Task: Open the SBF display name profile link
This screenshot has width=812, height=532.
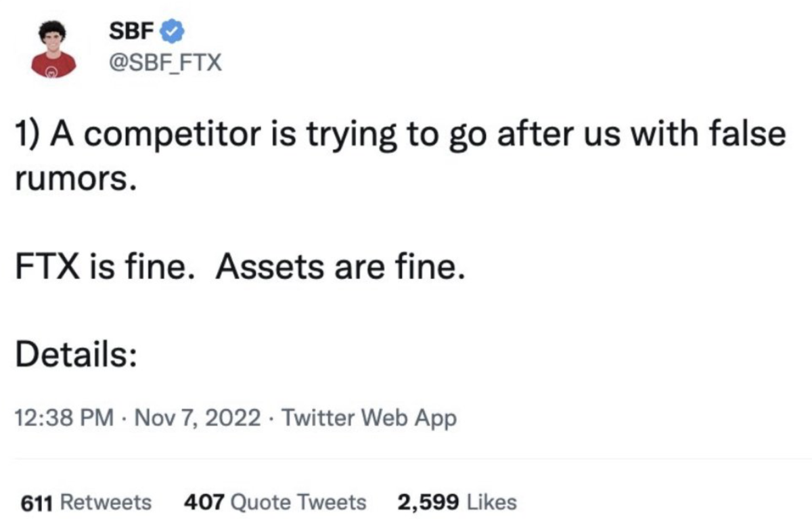Action: pyautogui.click(x=134, y=32)
